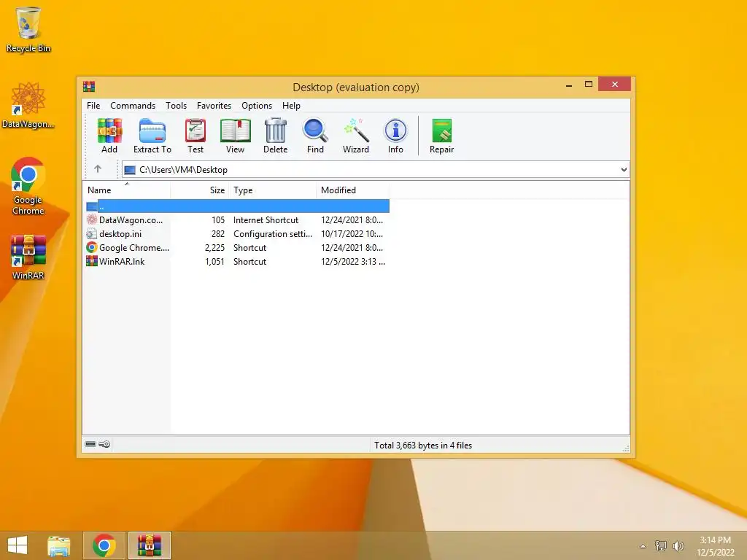Screen dimensions: 747x560
Task: Open the Options menu
Action: [x=257, y=106]
